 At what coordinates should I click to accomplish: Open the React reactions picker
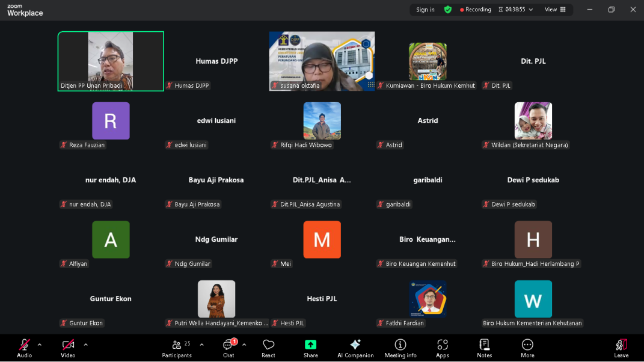click(x=268, y=348)
